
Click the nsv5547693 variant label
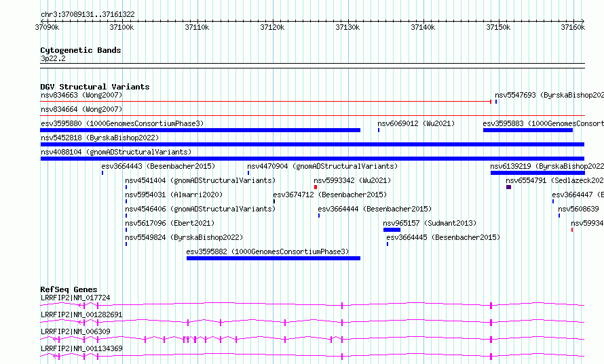(x=549, y=95)
